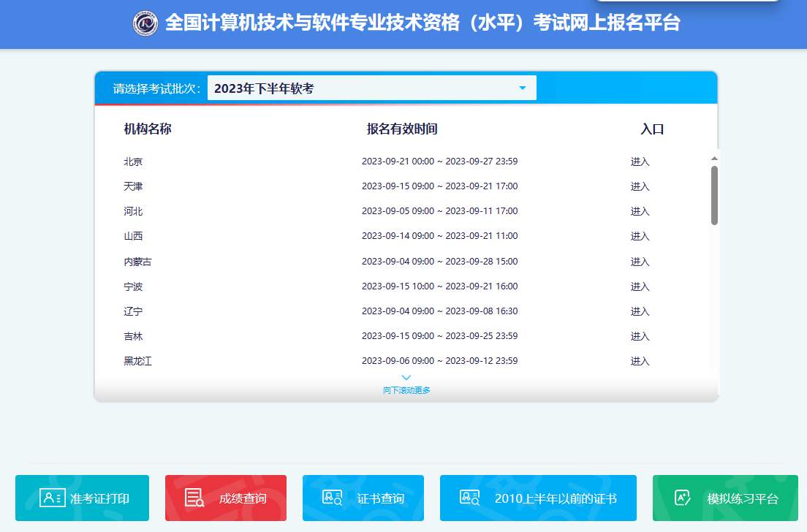Click 进入 for 内蒙古
Screen dimensions: 807x532
(x=640, y=261)
